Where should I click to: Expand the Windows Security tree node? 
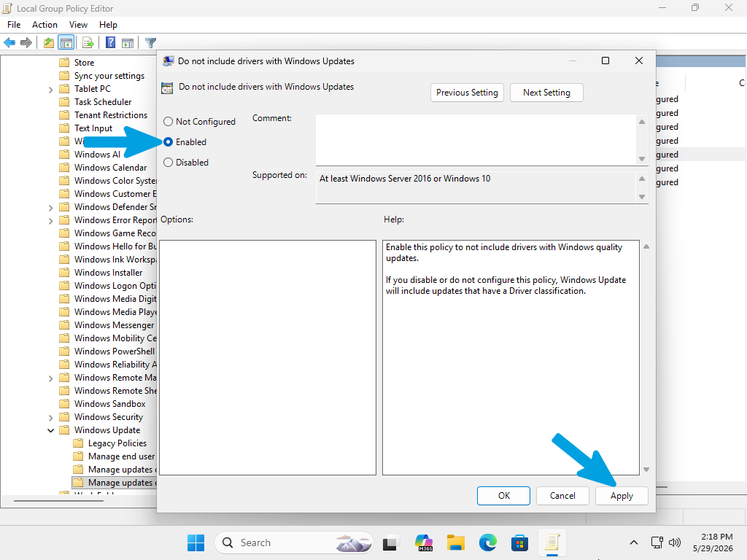50,418
